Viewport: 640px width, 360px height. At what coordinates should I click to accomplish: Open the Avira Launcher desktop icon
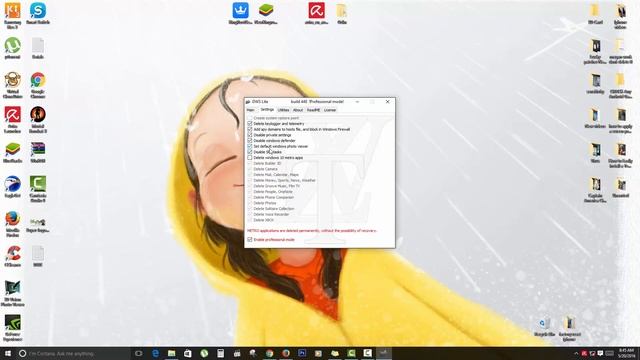click(x=13, y=120)
